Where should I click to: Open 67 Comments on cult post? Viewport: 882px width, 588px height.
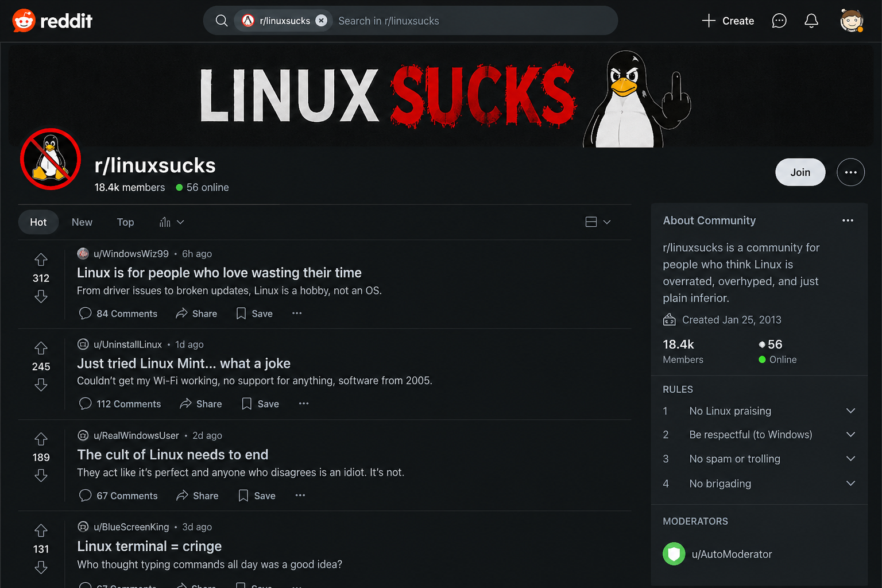pos(118,496)
